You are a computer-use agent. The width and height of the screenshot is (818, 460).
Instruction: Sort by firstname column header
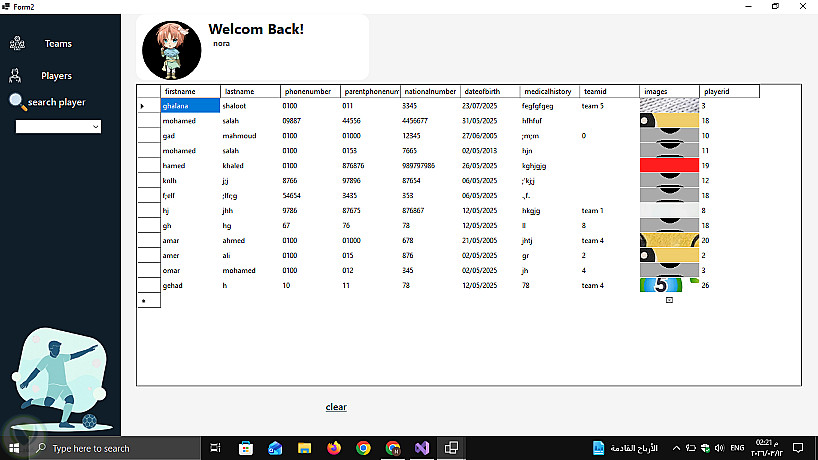(190, 91)
